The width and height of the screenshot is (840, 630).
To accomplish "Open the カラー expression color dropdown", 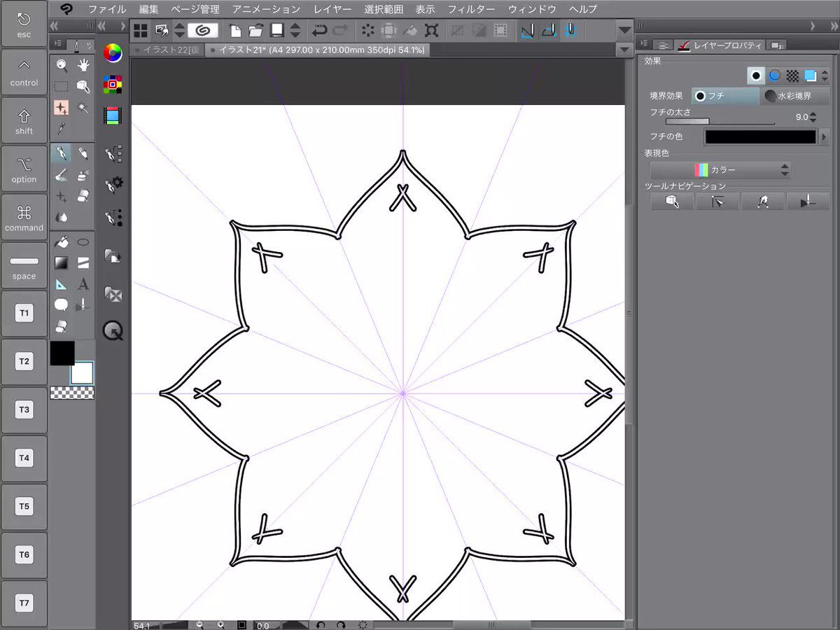I will [720, 170].
